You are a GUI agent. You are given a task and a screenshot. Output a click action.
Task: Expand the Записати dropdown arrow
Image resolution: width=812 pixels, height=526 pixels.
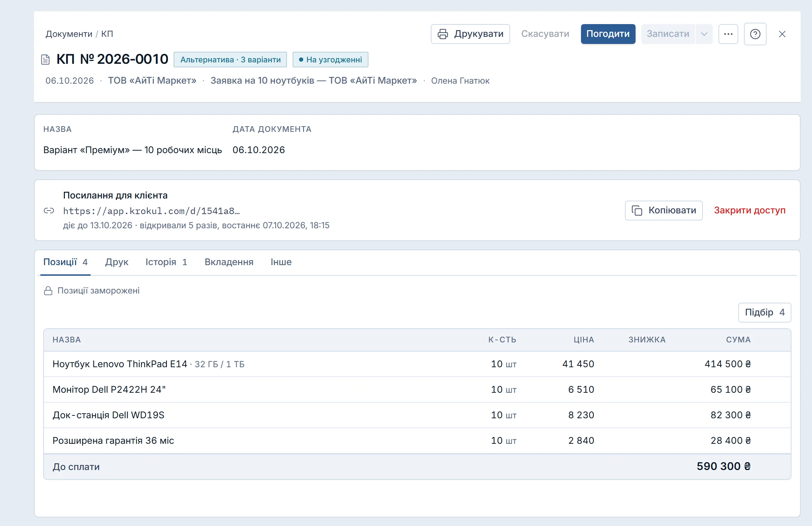pos(704,34)
